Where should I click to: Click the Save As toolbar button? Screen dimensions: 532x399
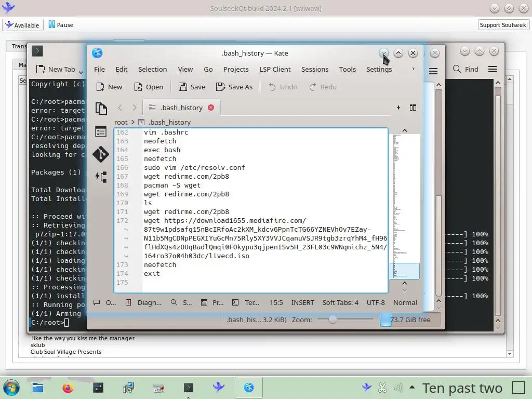tap(234, 87)
